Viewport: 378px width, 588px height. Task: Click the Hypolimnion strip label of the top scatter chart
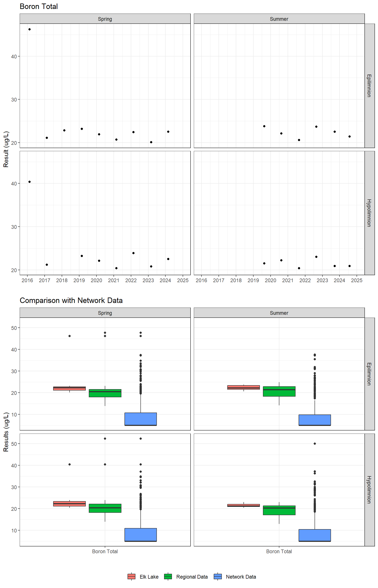click(369, 213)
